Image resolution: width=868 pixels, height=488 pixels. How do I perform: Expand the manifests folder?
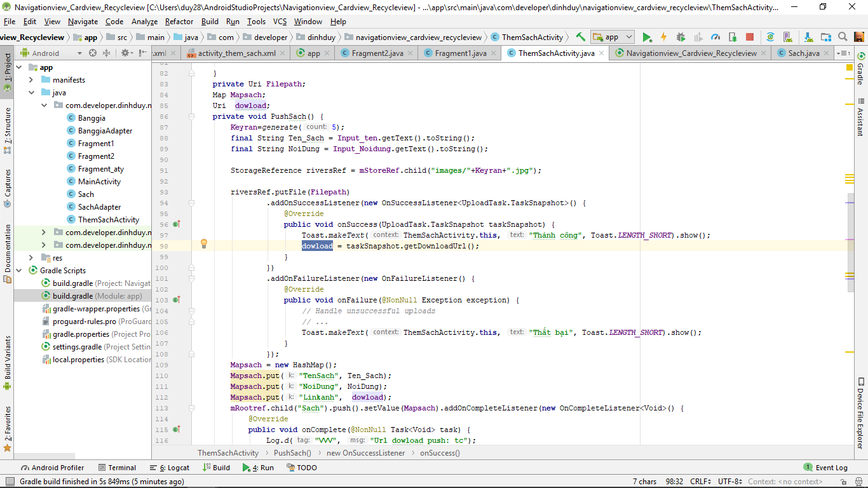31,80
